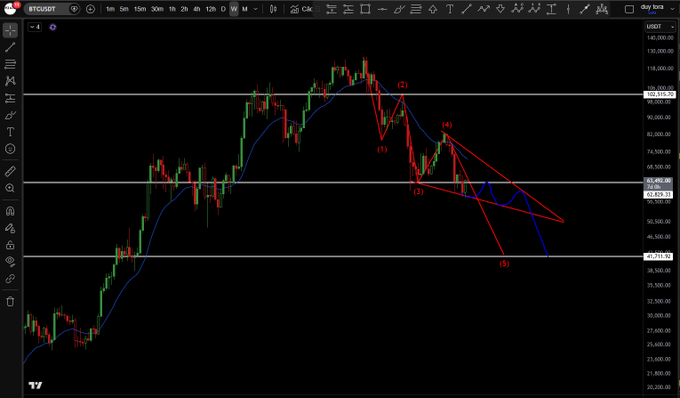Select the head and shoulders pattern tool
The image size is (680, 398).
click(x=602, y=9)
